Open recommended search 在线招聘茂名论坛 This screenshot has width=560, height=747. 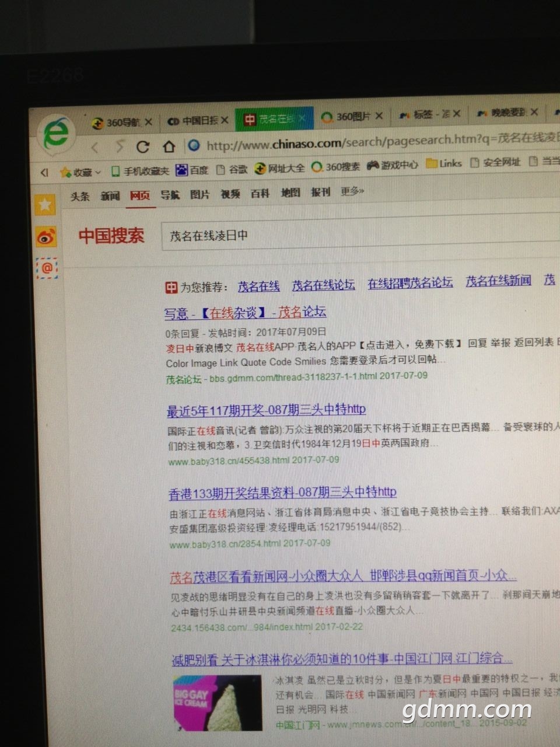pyautogui.click(x=410, y=283)
